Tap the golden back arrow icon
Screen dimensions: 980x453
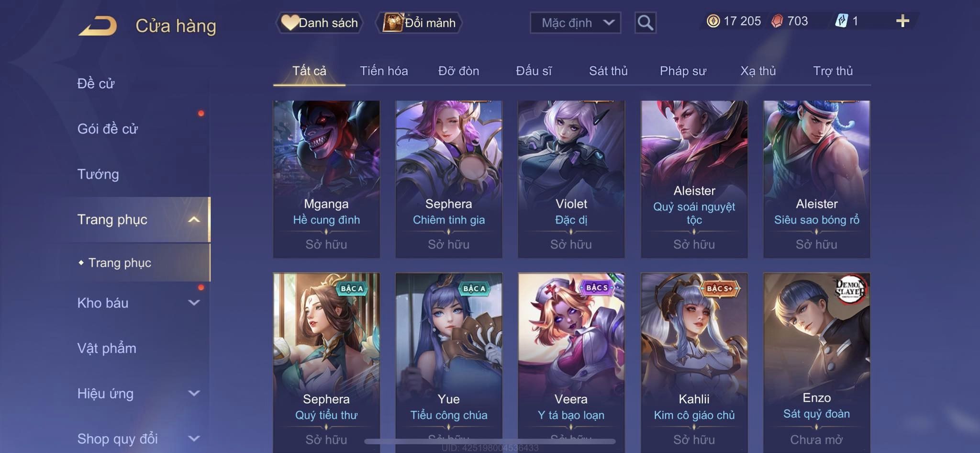pos(98,25)
